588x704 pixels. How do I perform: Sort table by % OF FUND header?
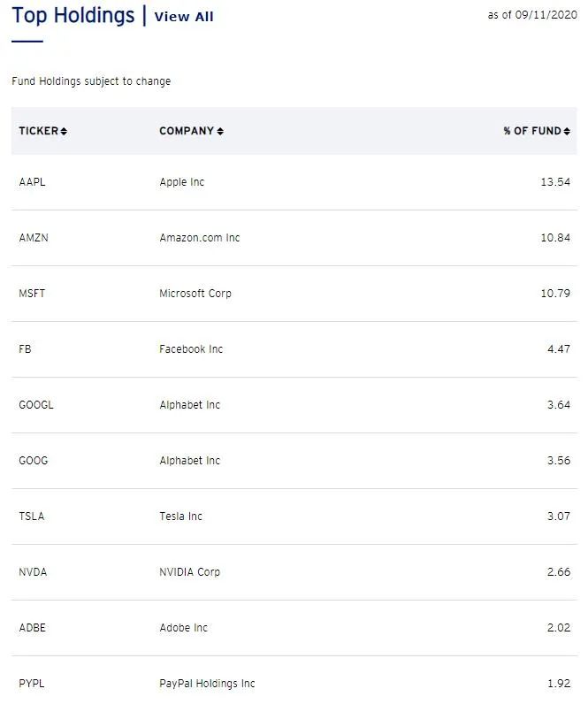(x=532, y=131)
